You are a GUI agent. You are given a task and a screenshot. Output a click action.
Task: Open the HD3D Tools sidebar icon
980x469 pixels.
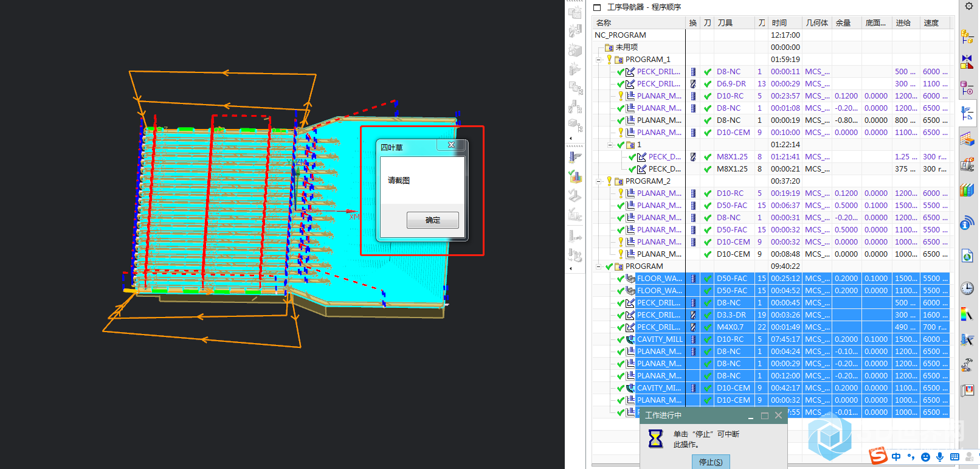(967, 224)
